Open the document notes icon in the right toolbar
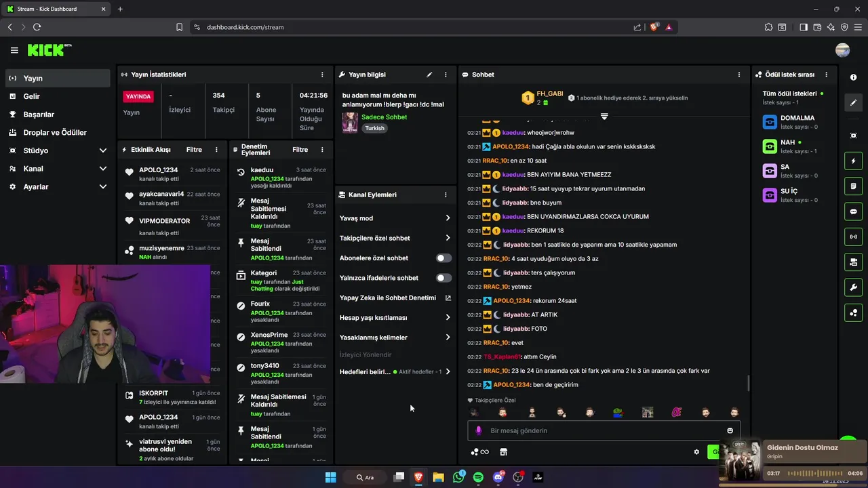 [853, 186]
